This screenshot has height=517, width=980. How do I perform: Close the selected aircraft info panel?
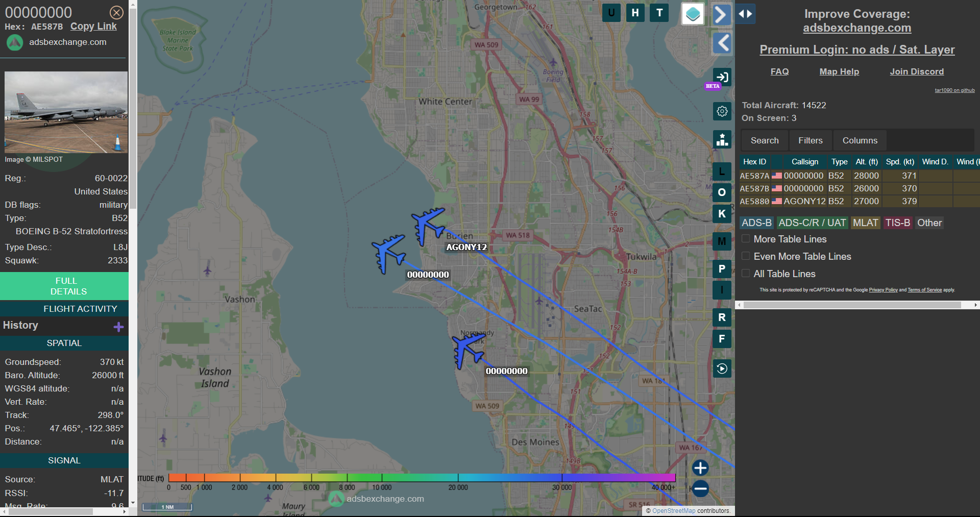pos(116,12)
